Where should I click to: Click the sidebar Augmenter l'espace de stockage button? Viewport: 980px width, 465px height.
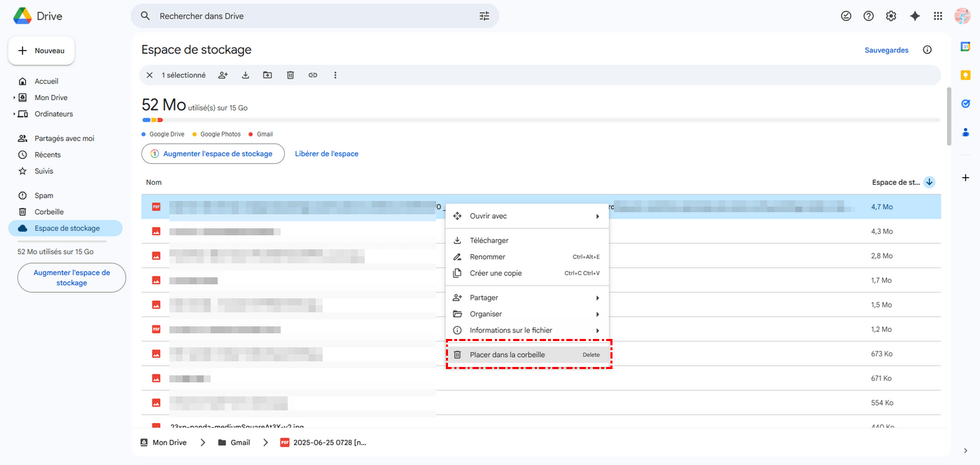[71, 277]
